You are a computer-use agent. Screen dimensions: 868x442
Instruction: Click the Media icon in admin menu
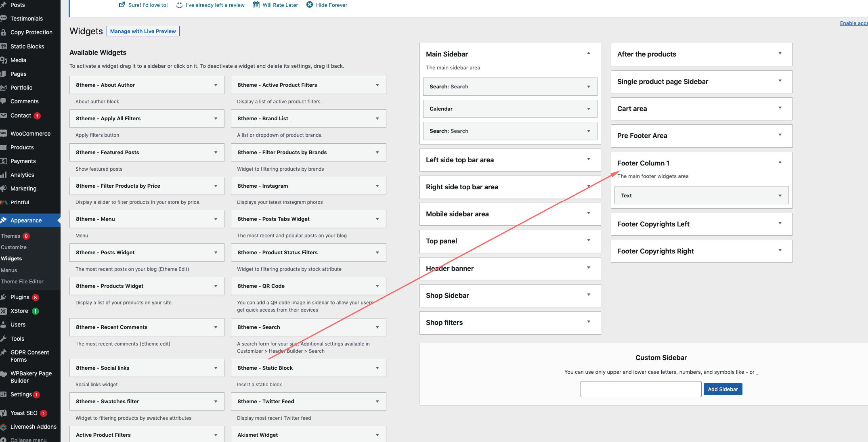3,60
